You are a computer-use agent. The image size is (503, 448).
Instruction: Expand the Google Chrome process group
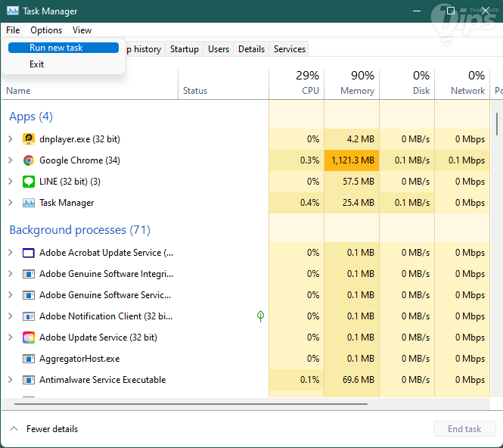pos(11,160)
